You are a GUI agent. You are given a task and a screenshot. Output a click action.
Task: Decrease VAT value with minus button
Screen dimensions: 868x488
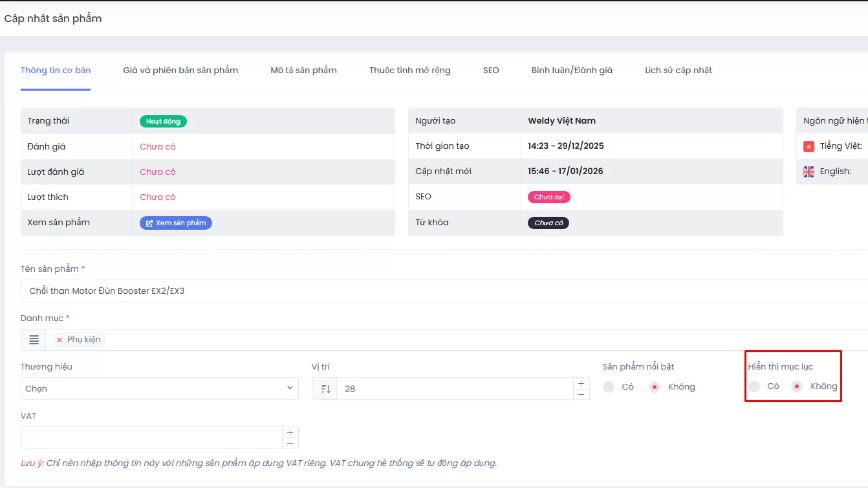290,443
